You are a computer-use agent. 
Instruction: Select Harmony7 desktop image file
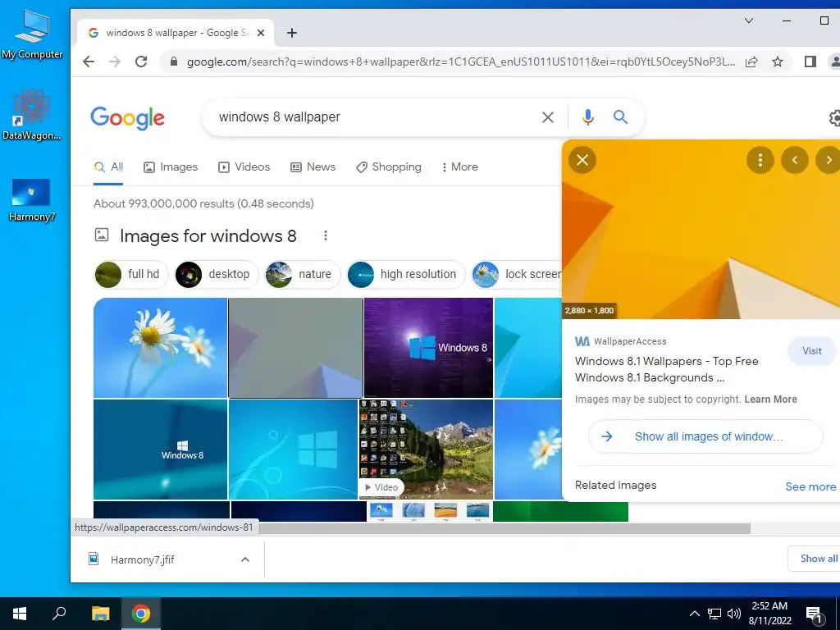(32, 200)
